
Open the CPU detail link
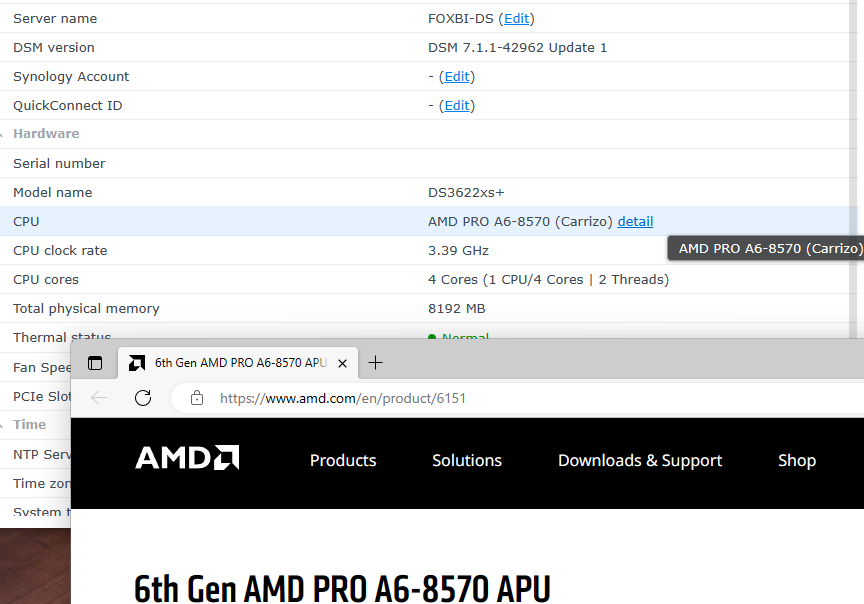coord(635,222)
